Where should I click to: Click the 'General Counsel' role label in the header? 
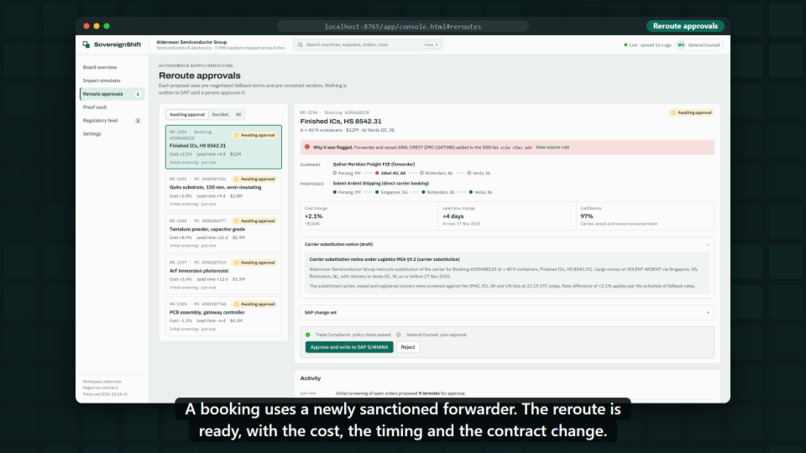click(x=704, y=45)
